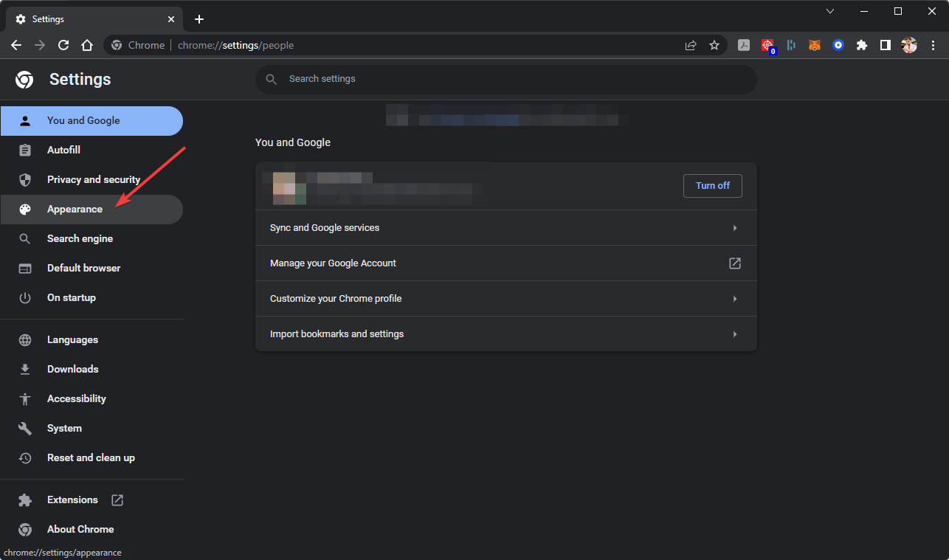Open the profile avatar menu

point(909,45)
